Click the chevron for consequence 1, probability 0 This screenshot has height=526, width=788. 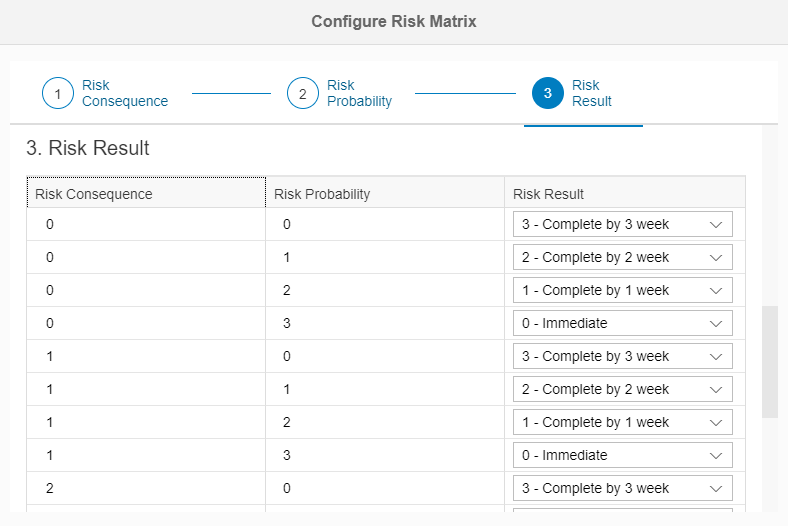click(716, 357)
